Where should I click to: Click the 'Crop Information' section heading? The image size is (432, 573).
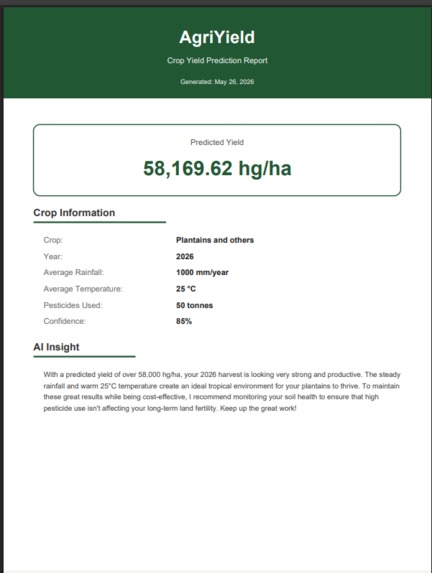pyautogui.click(x=74, y=213)
